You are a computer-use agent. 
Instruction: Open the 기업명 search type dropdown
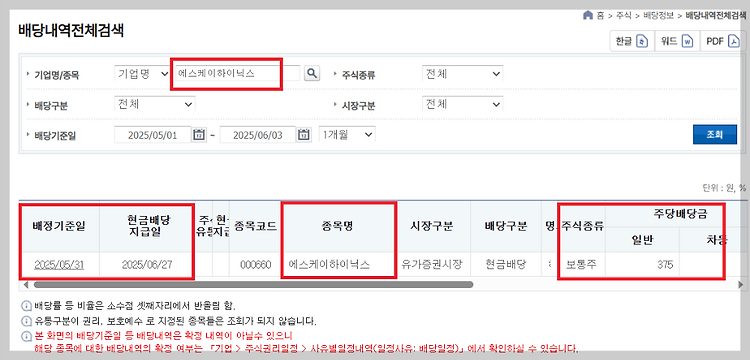(142, 74)
